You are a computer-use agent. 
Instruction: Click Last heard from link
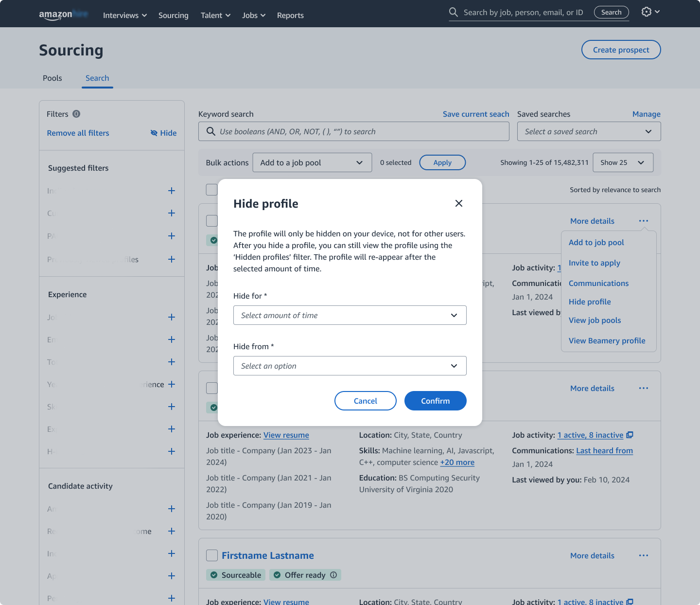pos(604,450)
